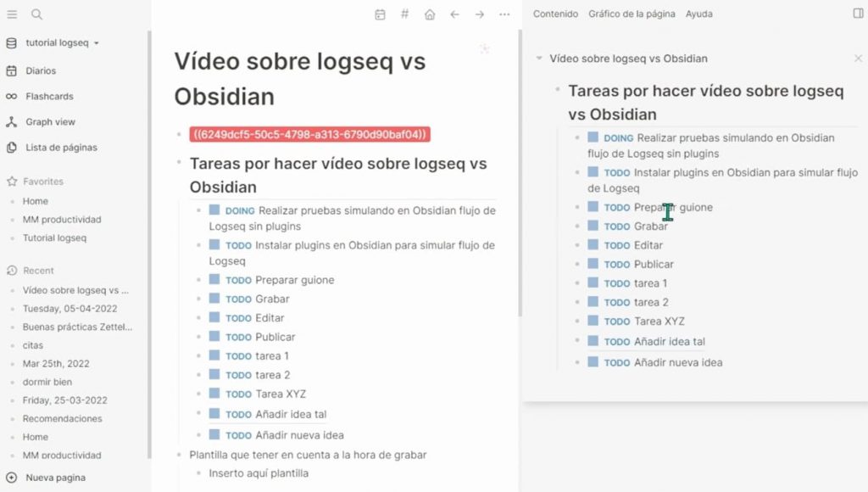Click the Flashcards infinity icon
Image resolution: width=868 pixels, height=492 pixels.
[11, 97]
